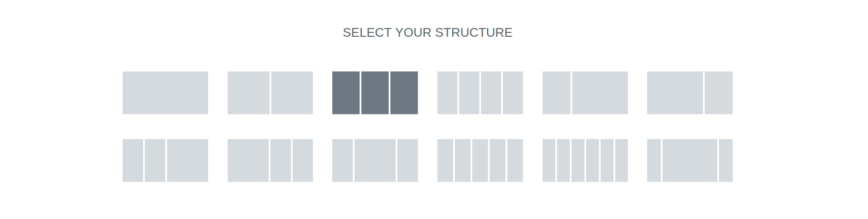Click the last column of the six-column preset
Viewport: 868px width, 219px height.
coord(621,161)
